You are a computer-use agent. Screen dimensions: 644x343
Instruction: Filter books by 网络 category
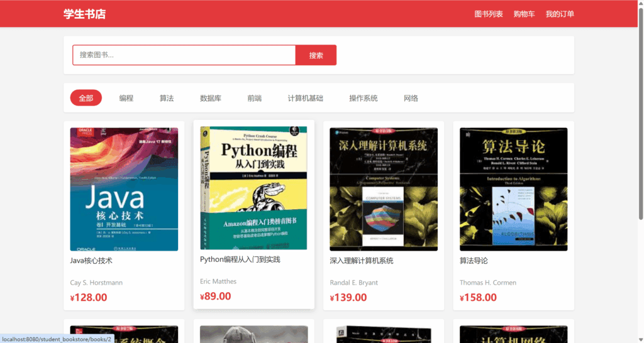(x=411, y=98)
